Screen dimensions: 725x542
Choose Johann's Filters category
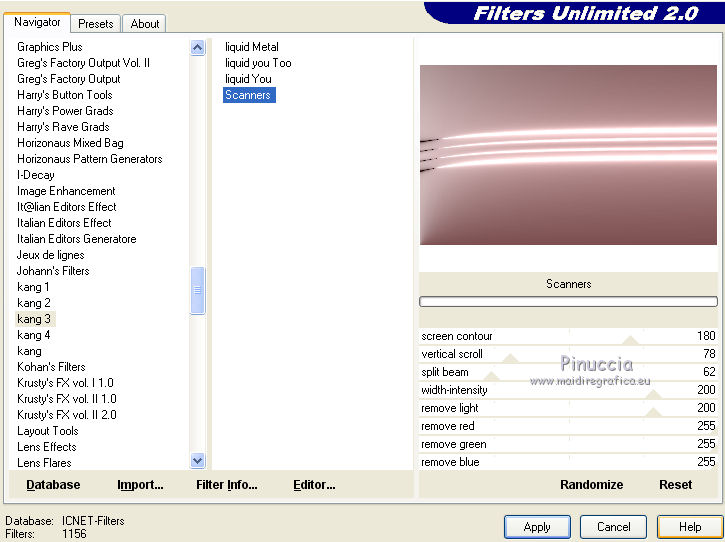point(53,271)
